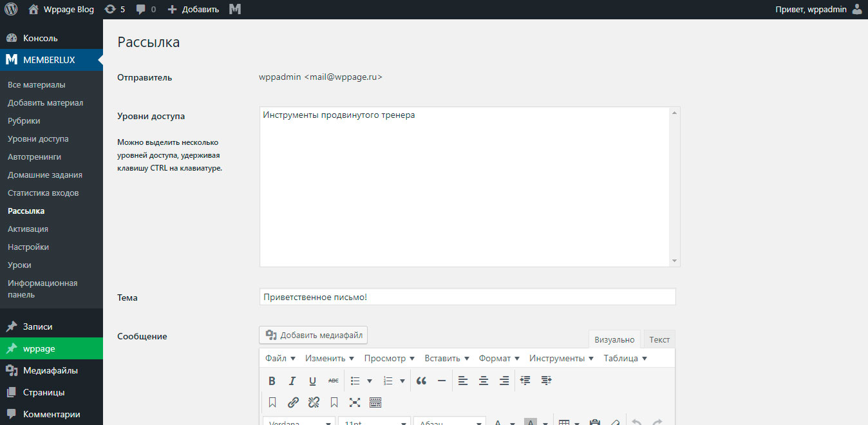Click the bookmark icon left of insert link
The width and height of the screenshot is (868, 425).
272,402
